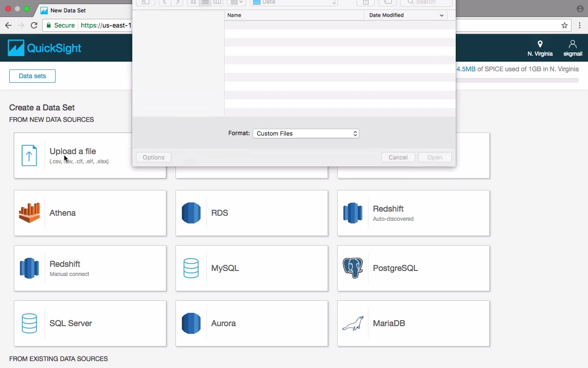Image resolution: width=588 pixels, height=368 pixels.
Task: Select the MariaDB seal icon
Action: [x=353, y=323]
